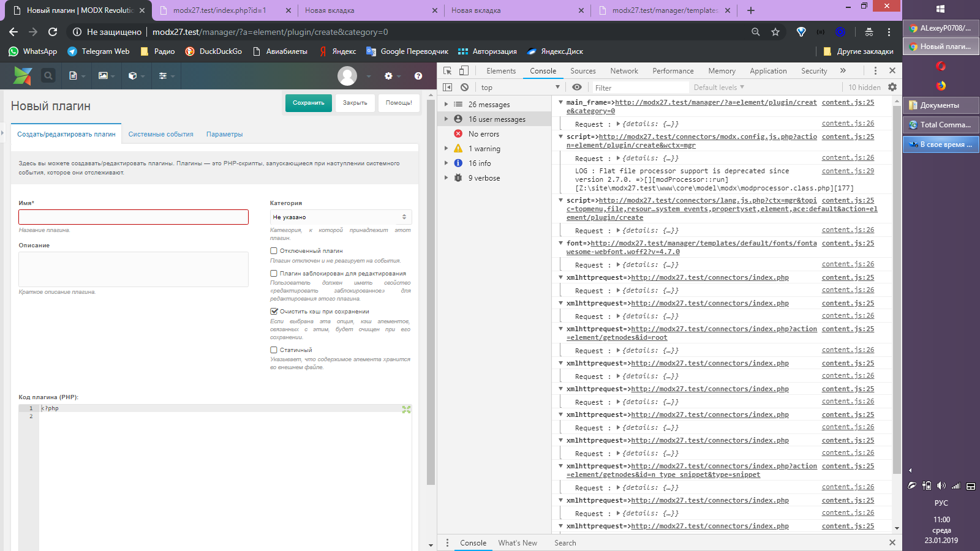Open the Media menu image icon
980x551 pixels.
click(103, 76)
